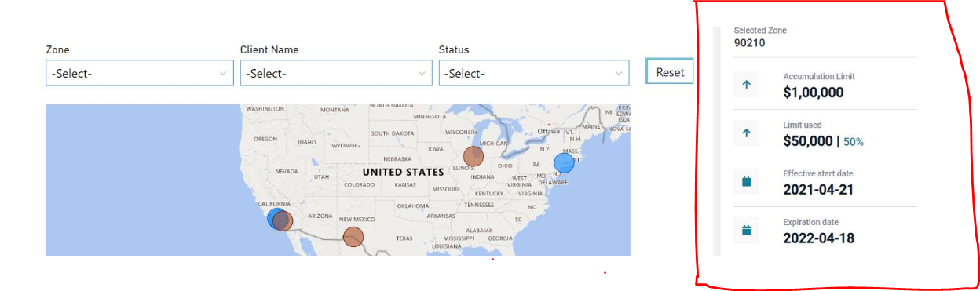Image resolution: width=980 pixels, height=291 pixels.
Task: Click the $1,00,000 accumulation limit value
Action: point(814,93)
